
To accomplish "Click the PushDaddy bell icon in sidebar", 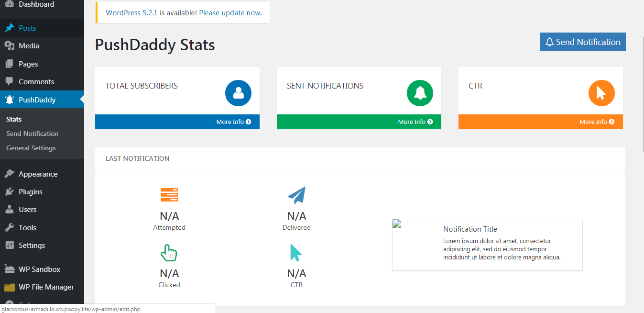I will (9, 100).
